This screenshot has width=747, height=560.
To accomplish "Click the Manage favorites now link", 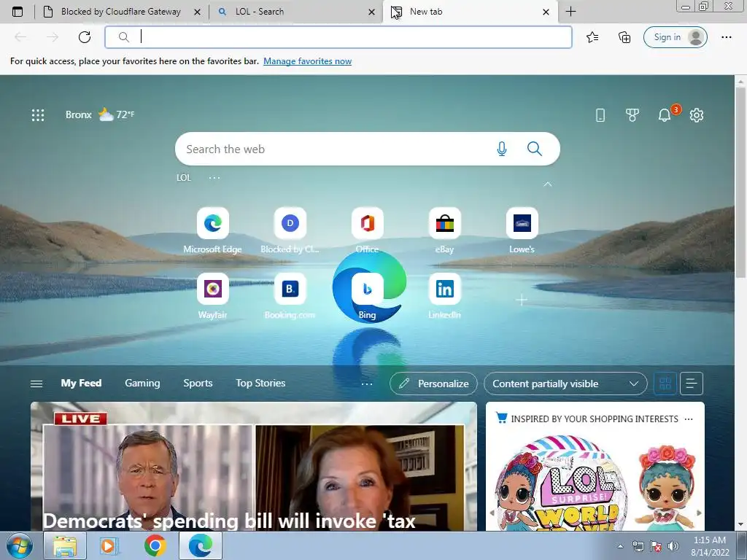I will tap(307, 61).
